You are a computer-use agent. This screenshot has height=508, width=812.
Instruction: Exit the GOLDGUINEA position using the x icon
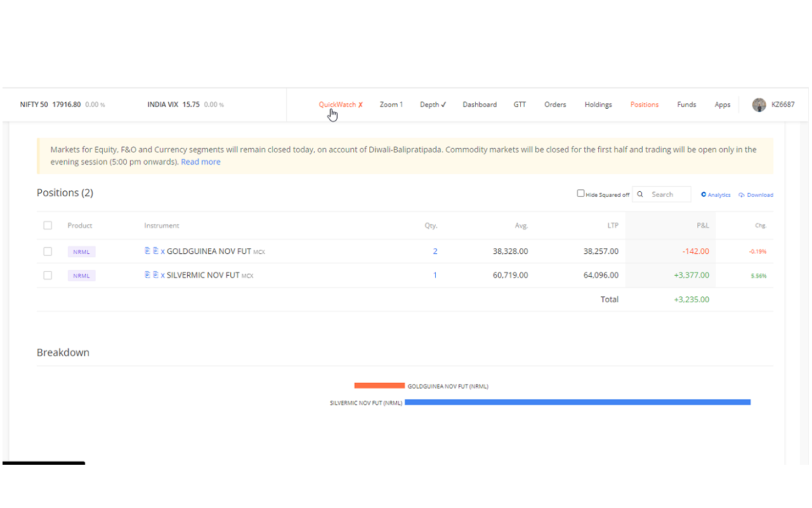click(x=162, y=251)
